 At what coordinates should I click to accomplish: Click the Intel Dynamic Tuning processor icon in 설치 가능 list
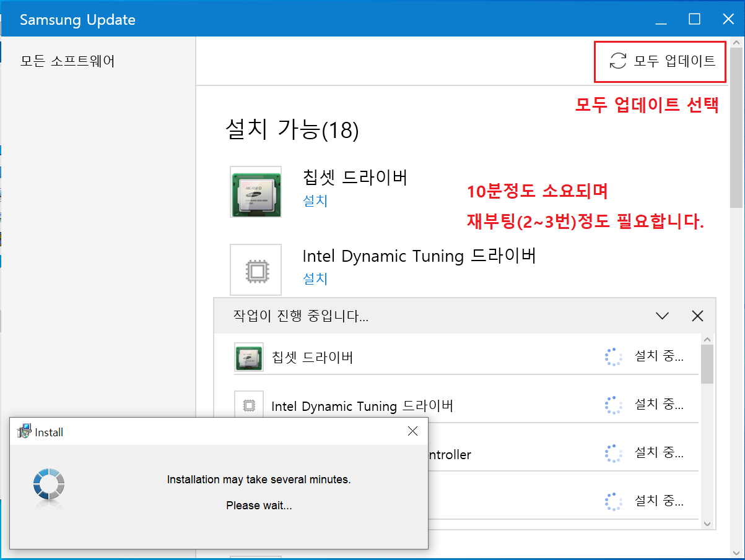(256, 269)
